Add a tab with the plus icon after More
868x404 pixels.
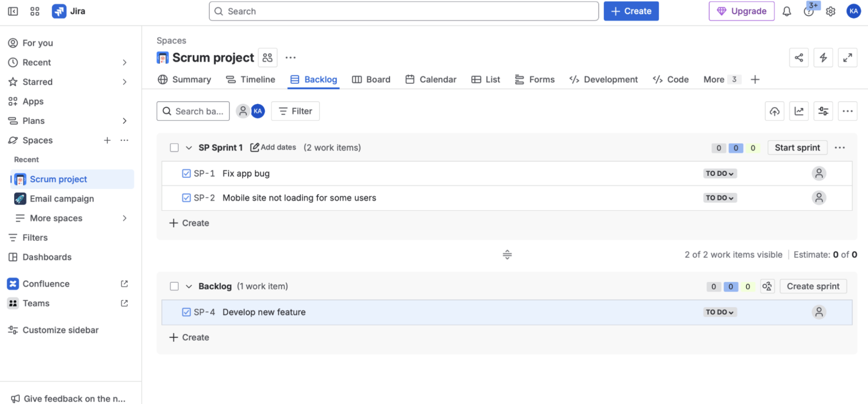click(755, 80)
